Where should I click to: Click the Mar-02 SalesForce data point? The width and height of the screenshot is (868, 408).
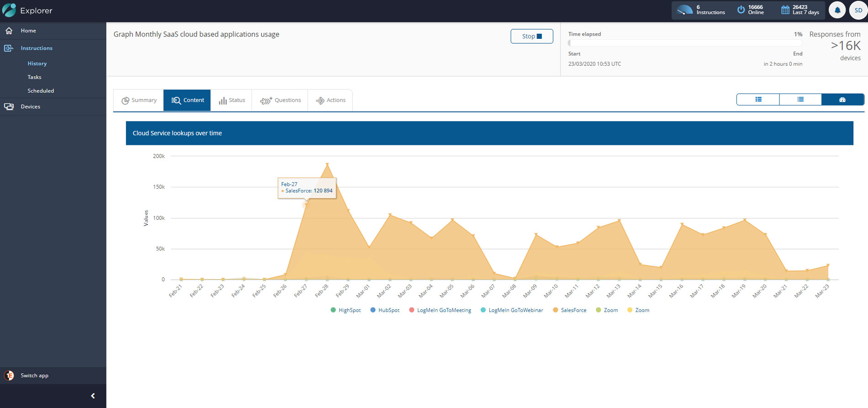click(x=390, y=215)
